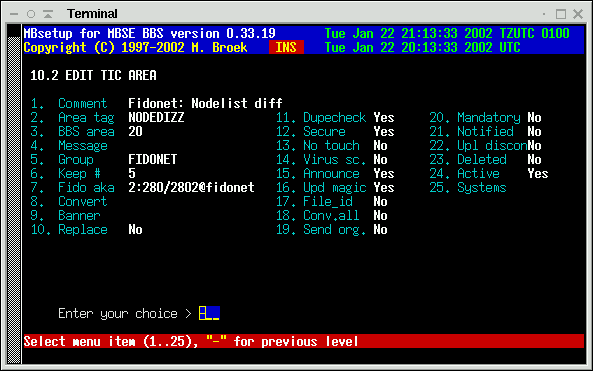This screenshot has height=371, width=593.
Task: Select menu item 21. Notified
Action: [472, 132]
